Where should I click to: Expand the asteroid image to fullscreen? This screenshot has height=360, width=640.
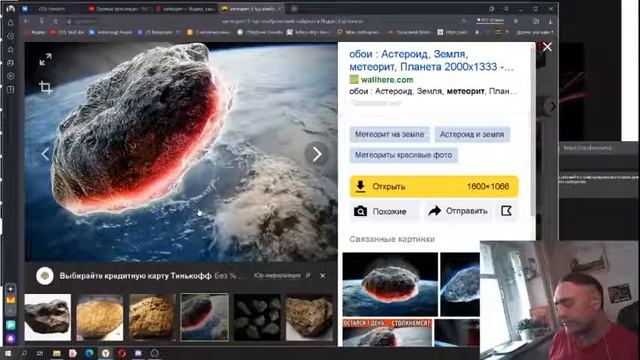coord(45,59)
